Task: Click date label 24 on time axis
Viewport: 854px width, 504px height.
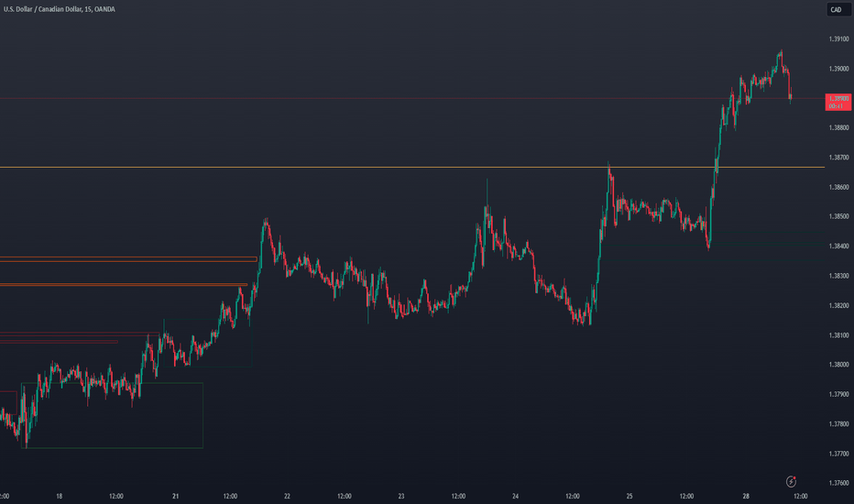Action: (x=515, y=497)
